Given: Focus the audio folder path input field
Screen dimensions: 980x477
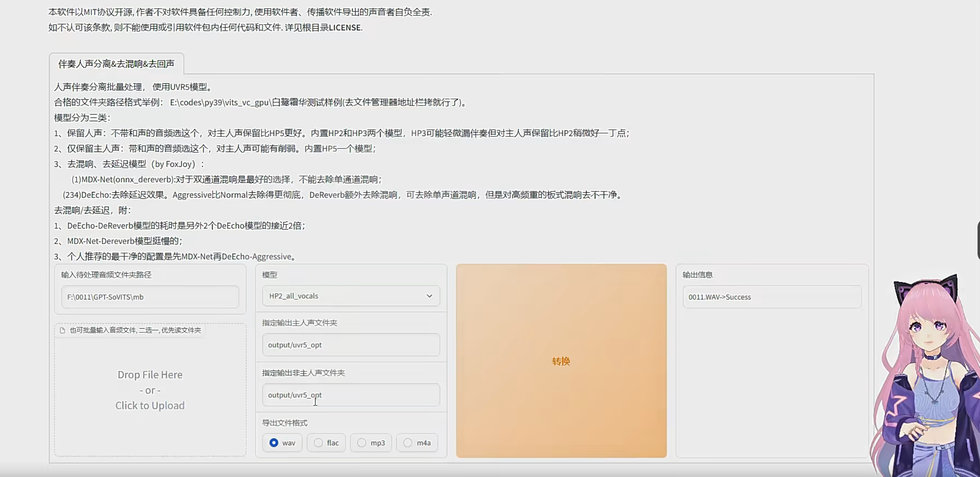Looking at the screenshot, I should tap(150, 297).
